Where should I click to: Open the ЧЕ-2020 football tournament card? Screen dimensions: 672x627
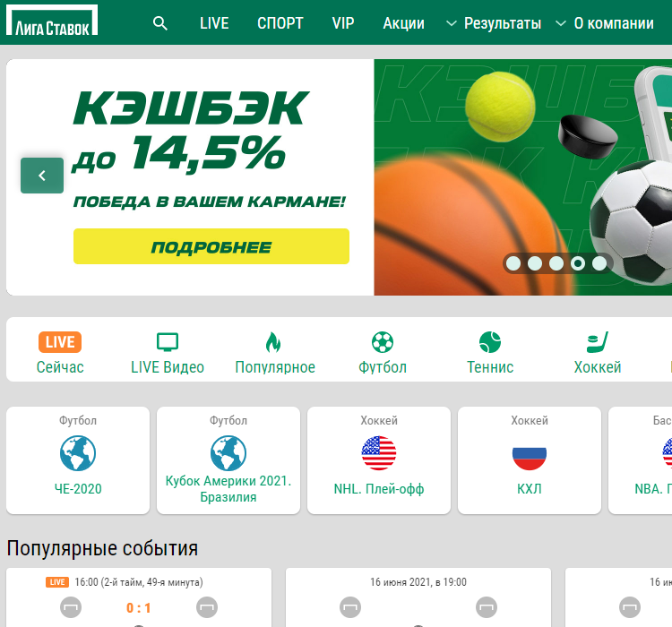tap(78, 460)
